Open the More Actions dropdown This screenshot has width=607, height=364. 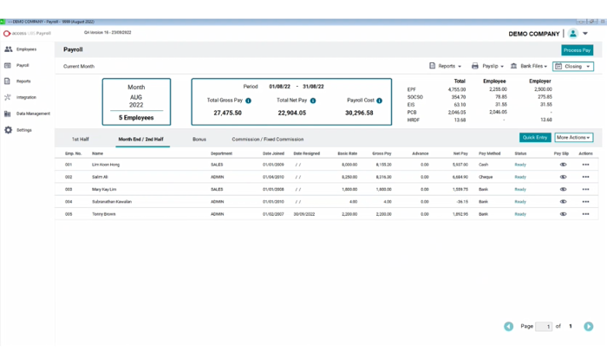573,137
